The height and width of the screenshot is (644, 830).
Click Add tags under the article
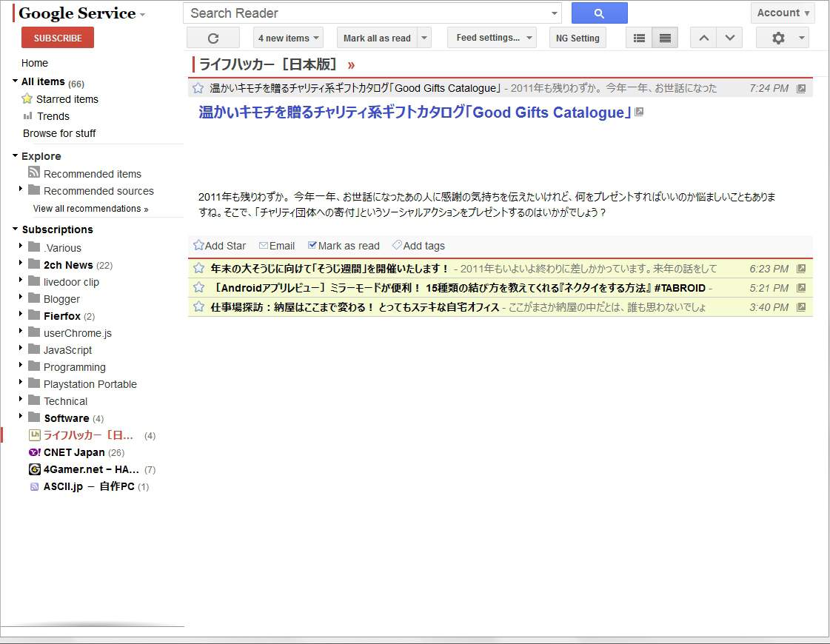pos(419,246)
